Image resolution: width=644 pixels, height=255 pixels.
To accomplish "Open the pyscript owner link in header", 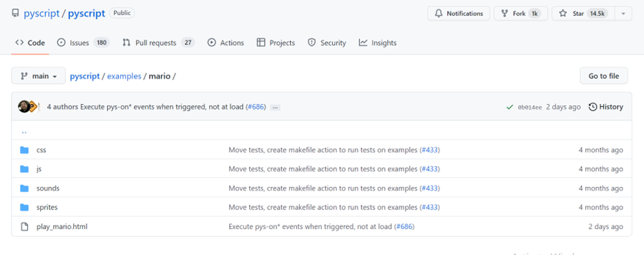I will coord(41,13).
